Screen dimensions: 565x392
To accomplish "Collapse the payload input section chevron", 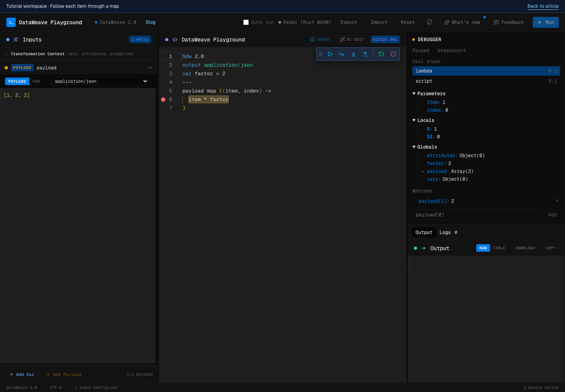I will [150, 68].
